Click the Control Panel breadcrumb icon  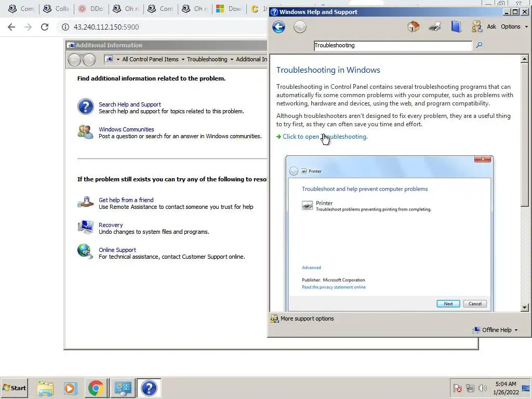[x=109, y=59]
